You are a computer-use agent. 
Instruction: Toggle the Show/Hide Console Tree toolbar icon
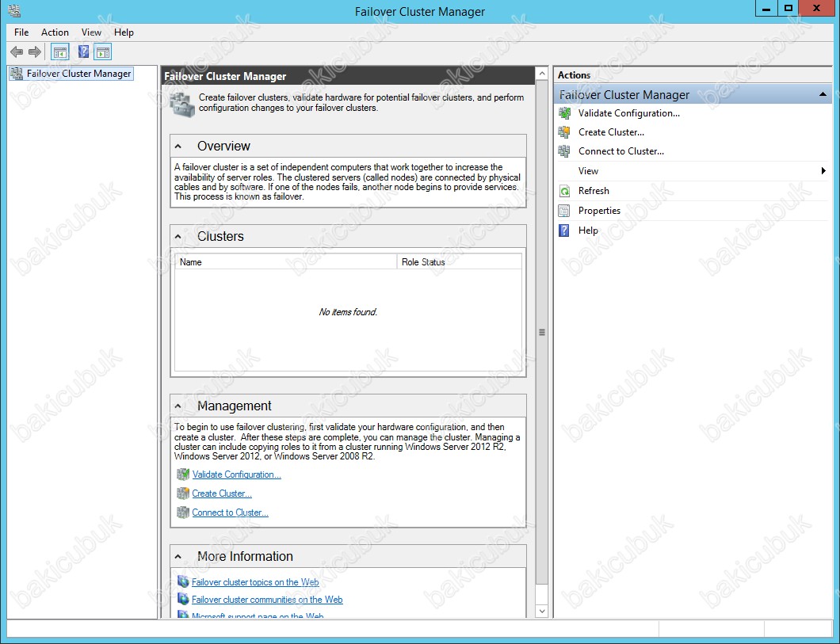[x=60, y=52]
